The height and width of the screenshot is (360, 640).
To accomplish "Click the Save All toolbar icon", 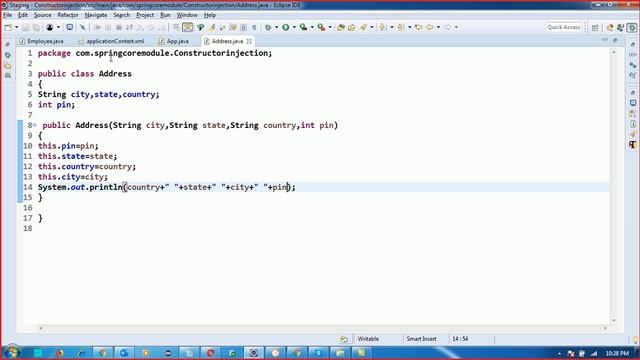I will coord(36,27).
